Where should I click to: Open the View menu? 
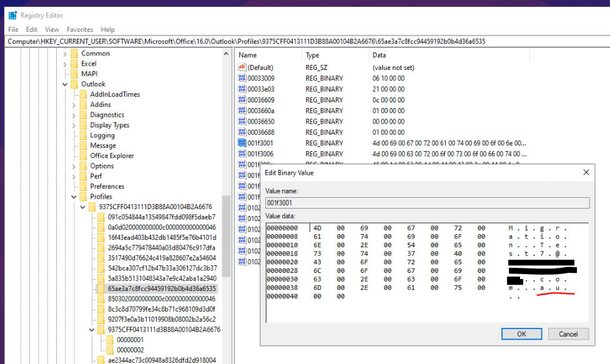[52, 29]
